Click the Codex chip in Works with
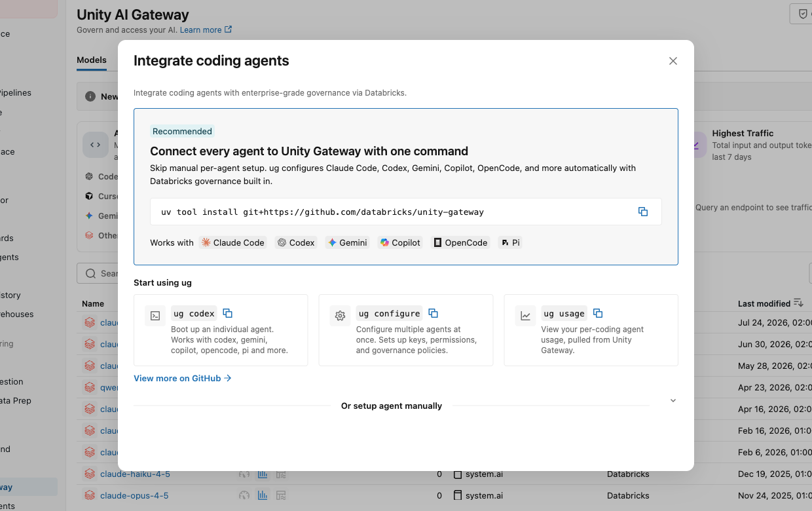Image resolution: width=812 pixels, height=511 pixels. (296, 242)
